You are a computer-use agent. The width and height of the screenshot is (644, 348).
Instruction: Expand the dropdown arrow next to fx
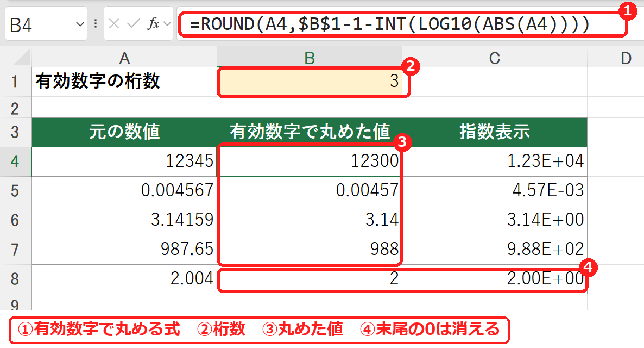[x=167, y=24]
